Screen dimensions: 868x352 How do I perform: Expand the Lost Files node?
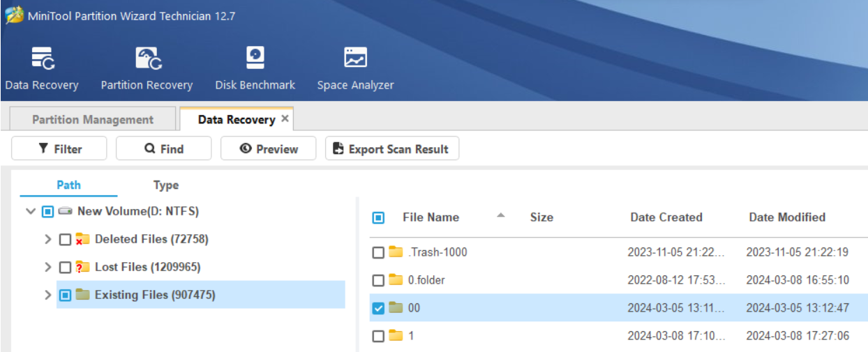click(x=47, y=267)
